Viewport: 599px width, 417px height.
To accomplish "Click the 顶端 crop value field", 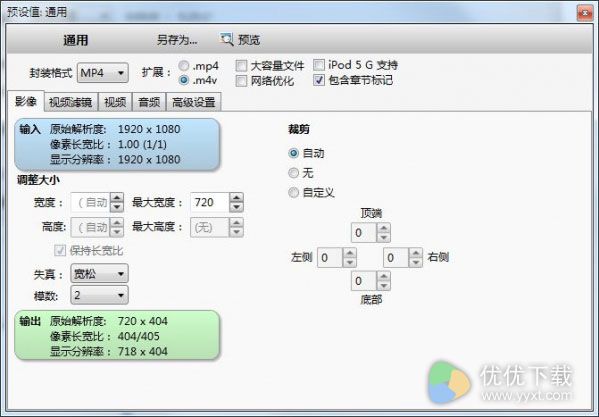I will point(364,233).
